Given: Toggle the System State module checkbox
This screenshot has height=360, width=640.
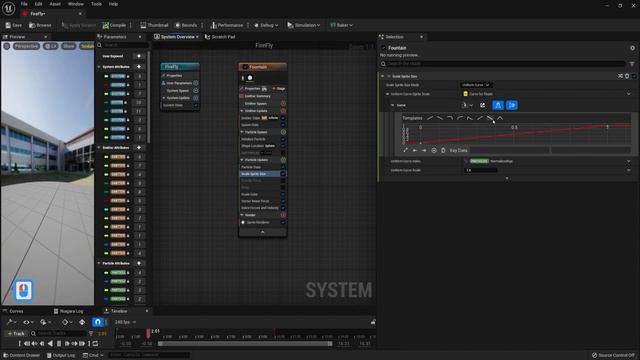Looking at the screenshot, I should click(x=196, y=105).
